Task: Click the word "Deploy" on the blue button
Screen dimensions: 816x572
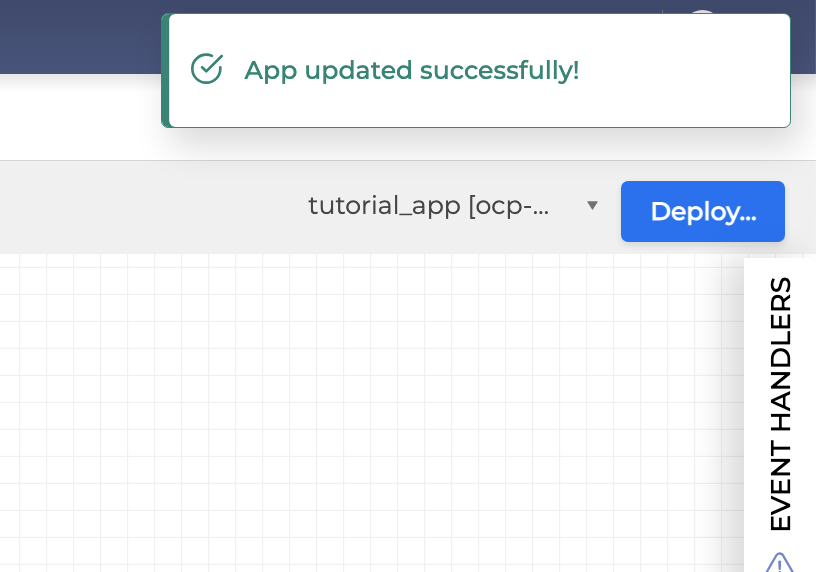Action: tap(689, 211)
